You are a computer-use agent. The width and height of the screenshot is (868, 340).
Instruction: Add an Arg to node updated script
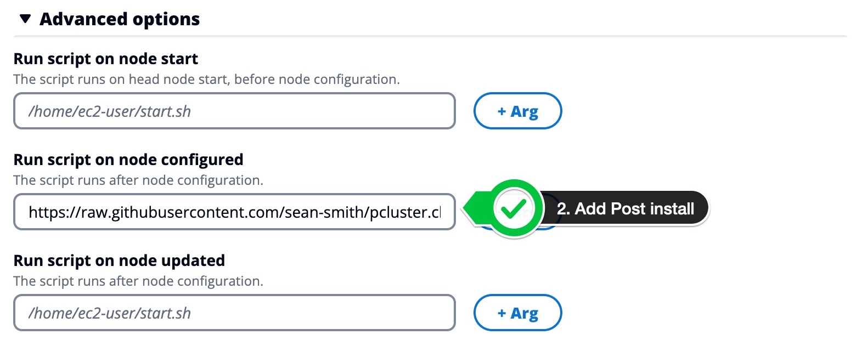(x=517, y=313)
